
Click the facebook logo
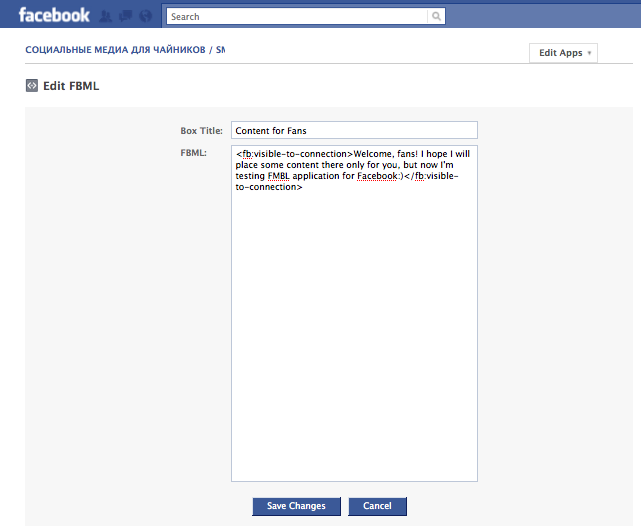[54, 16]
